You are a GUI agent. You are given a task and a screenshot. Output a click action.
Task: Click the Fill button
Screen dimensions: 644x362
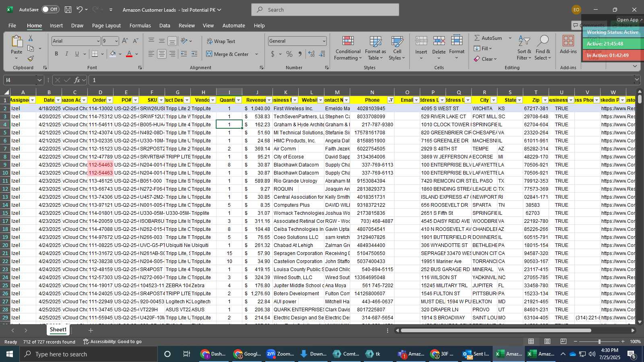pos(483,48)
